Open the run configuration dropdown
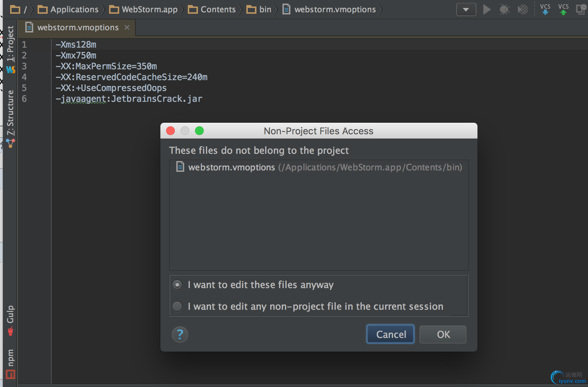Image resolution: width=588 pixels, height=387 pixels. pyautogui.click(x=466, y=10)
